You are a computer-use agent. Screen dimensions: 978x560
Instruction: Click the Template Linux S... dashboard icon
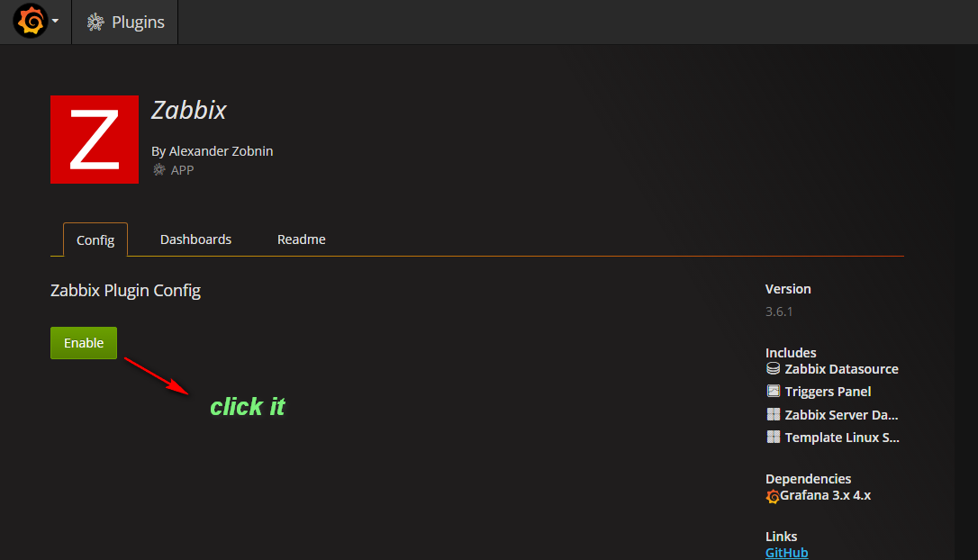coord(773,437)
